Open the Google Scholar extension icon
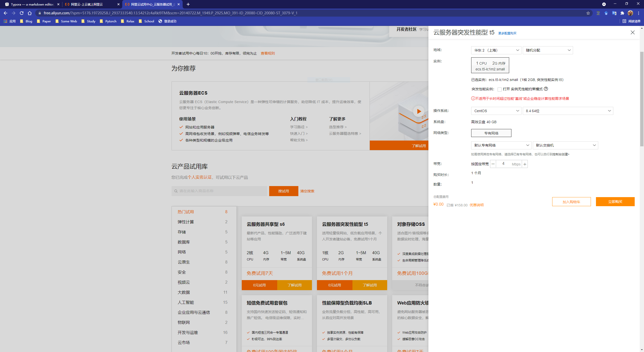The image size is (644, 352). click(x=606, y=13)
